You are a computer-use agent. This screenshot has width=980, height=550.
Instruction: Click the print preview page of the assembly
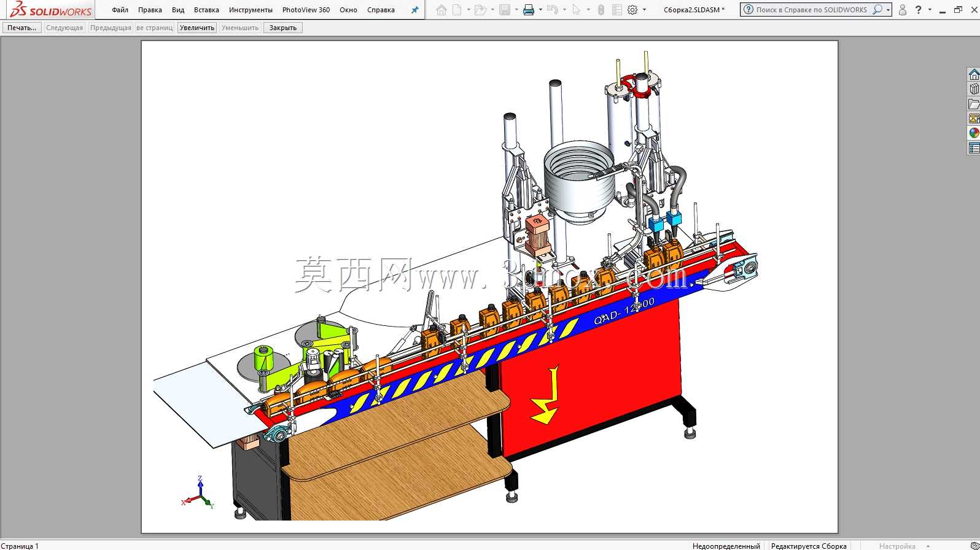[489, 287]
